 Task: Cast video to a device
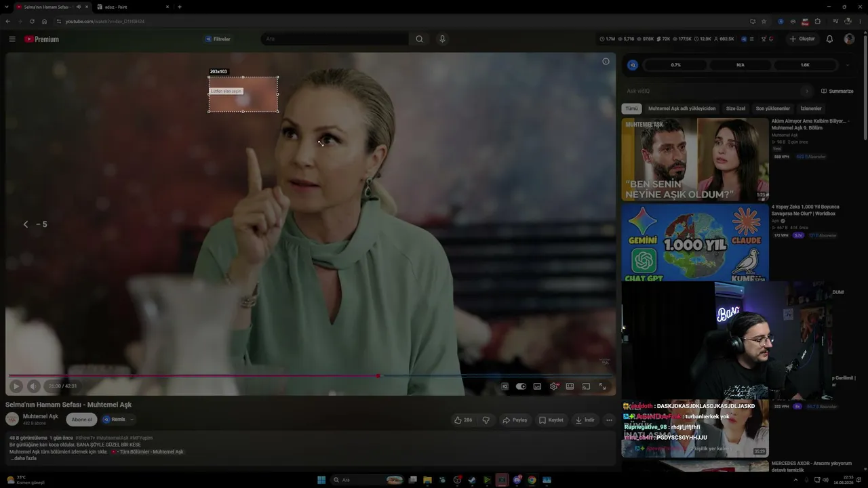[586, 386]
